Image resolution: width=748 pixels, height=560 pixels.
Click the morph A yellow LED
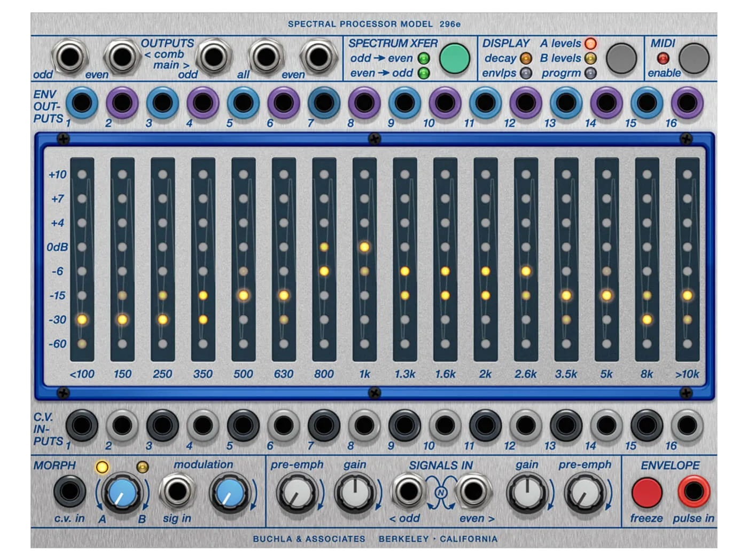(x=102, y=468)
